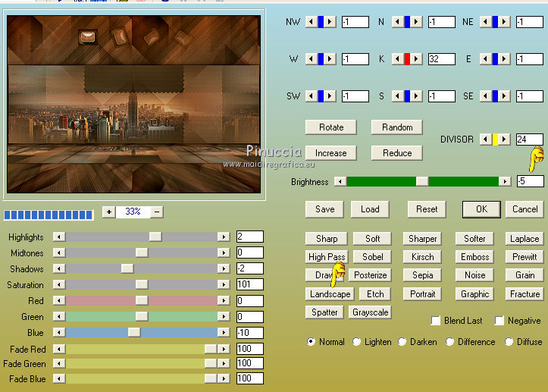Apply the Emboss preset
Viewport: 548px width, 392px height.
coord(474,257)
